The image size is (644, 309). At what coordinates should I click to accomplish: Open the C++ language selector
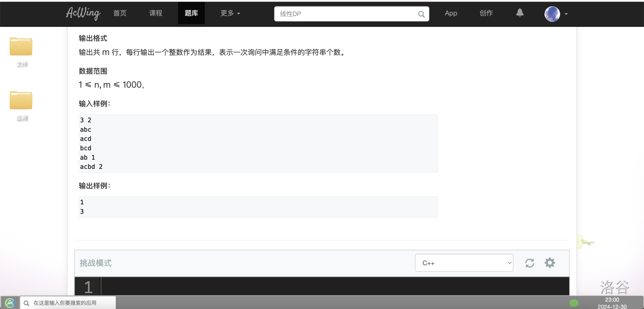click(x=464, y=263)
